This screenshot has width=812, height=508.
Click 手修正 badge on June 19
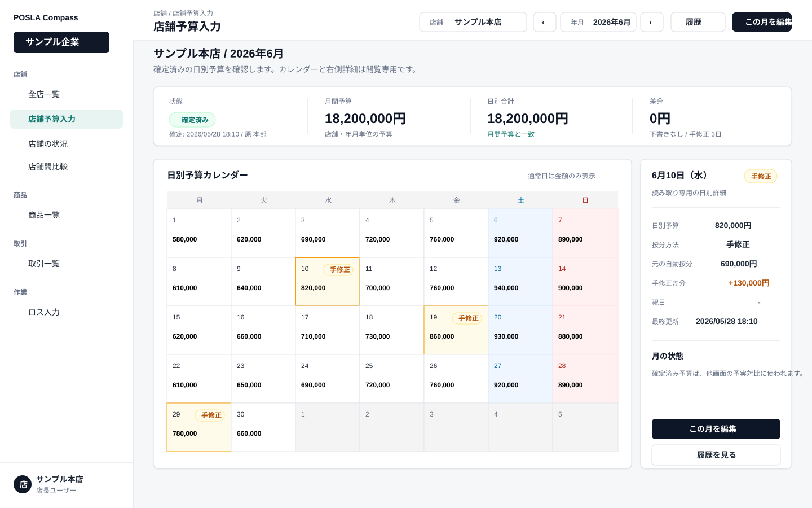(x=467, y=318)
